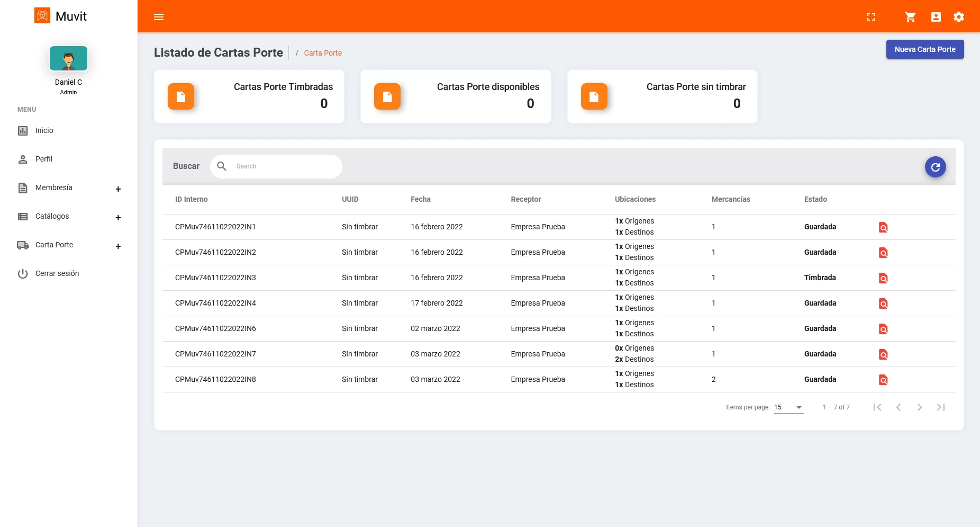Select Catálogos in the sidebar menu
This screenshot has height=527, width=980.
point(52,216)
